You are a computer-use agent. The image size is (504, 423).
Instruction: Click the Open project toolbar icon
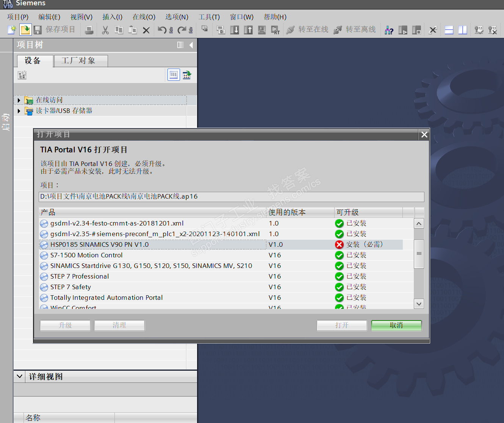tap(25, 30)
